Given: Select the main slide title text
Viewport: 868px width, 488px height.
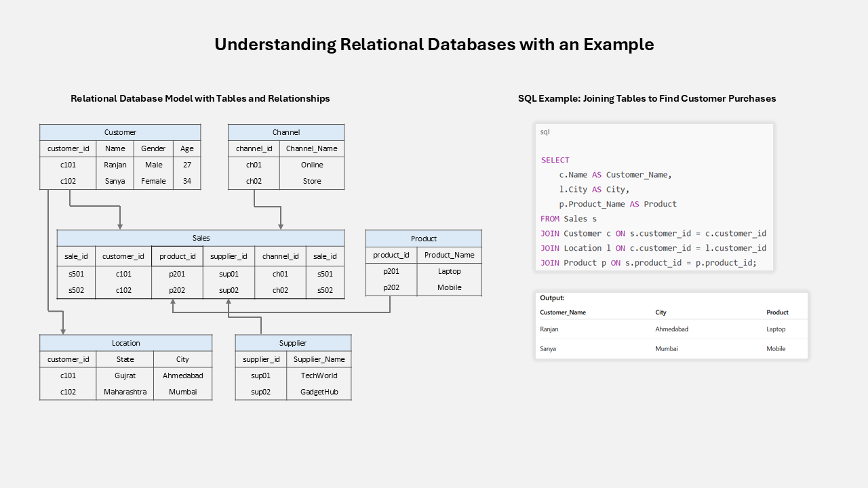Looking at the screenshot, I should (434, 44).
